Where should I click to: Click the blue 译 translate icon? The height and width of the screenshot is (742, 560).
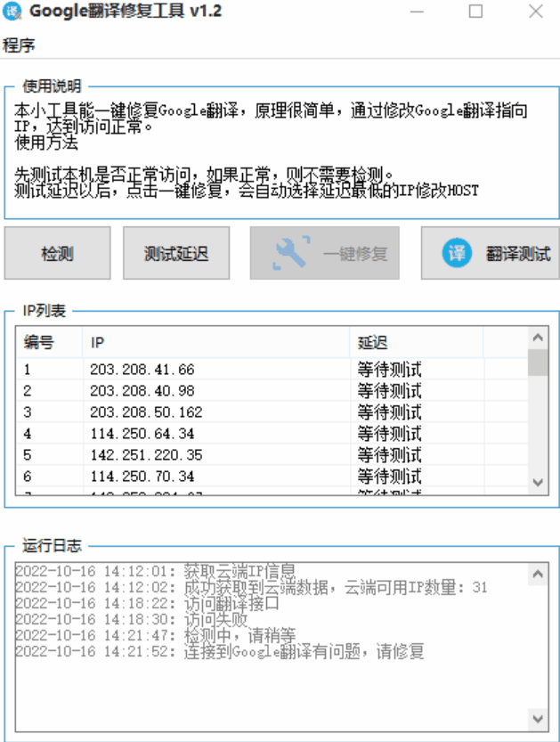(x=457, y=253)
